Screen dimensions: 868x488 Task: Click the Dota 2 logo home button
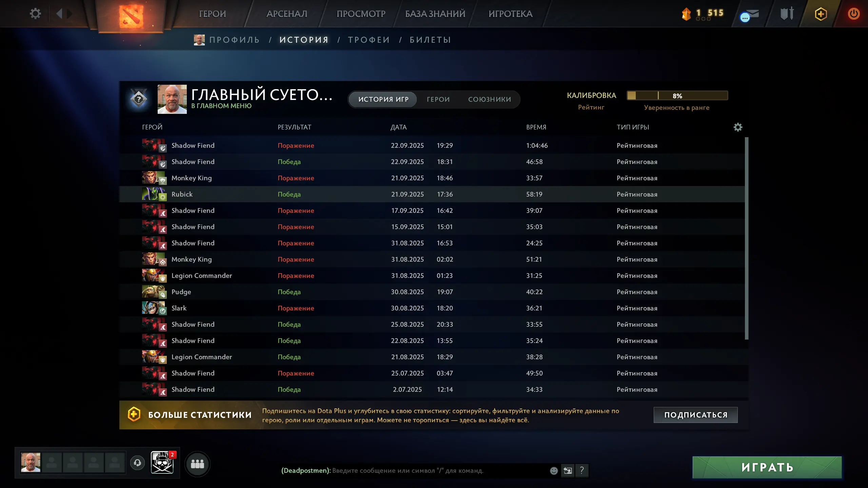coord(131,16)
